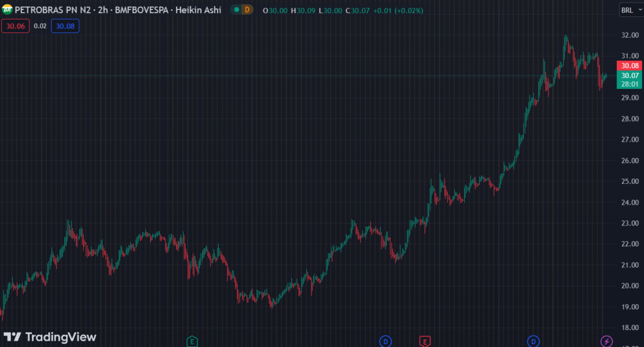Click the 24.00 price scale label
The width and height of the screenshot is (644, 347).
(630, 202)
